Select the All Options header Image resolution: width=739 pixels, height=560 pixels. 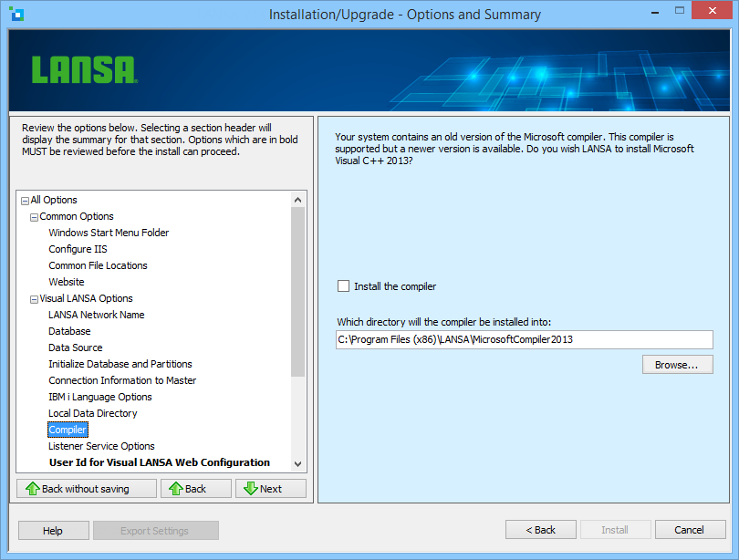(54, 200)
